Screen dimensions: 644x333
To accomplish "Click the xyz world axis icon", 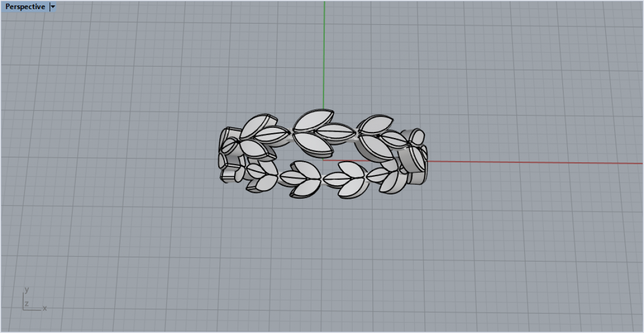I will pos(34,300).
